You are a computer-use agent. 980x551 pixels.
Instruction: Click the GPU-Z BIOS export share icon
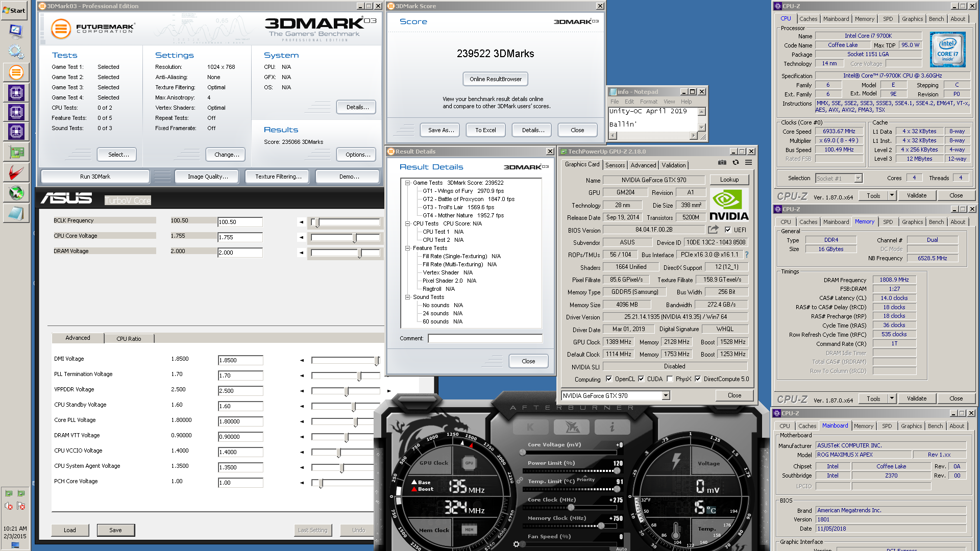pos(713,230)
